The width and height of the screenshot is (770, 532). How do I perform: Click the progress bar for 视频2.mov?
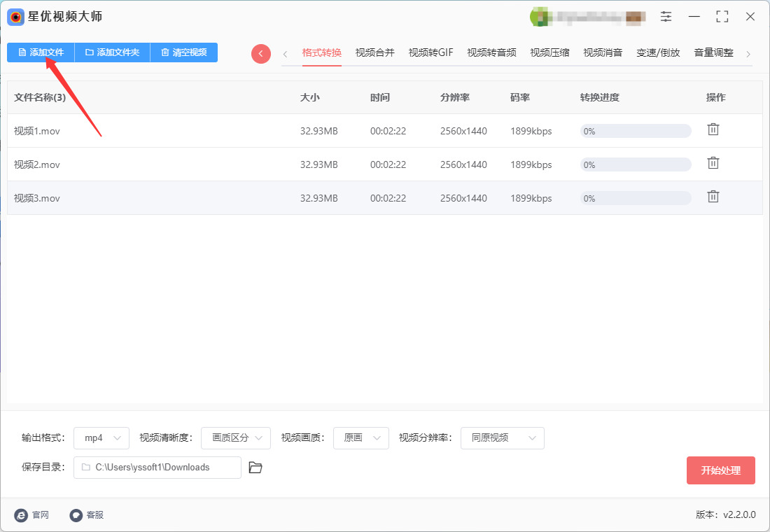pyautogui.click(x=636, y=164)
